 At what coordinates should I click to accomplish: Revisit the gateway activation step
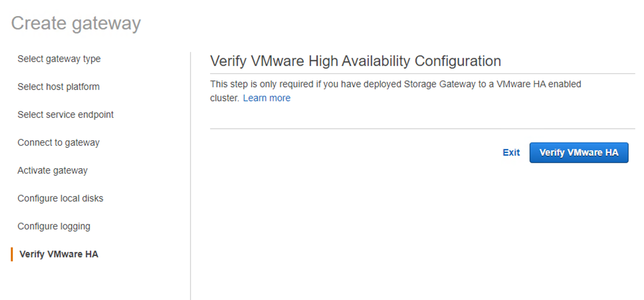coord(52,170)
